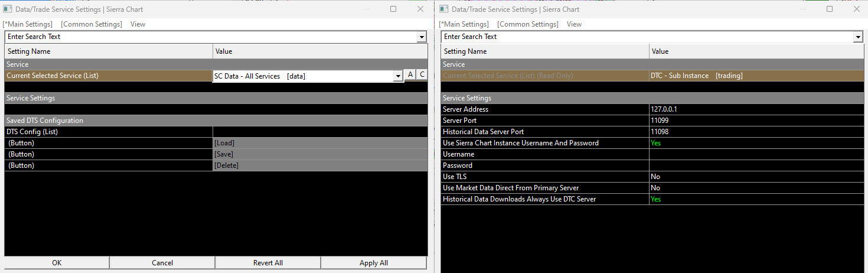The image size is (868, 273).
Task: Click OK in the left window
Action: pos(57,263)
